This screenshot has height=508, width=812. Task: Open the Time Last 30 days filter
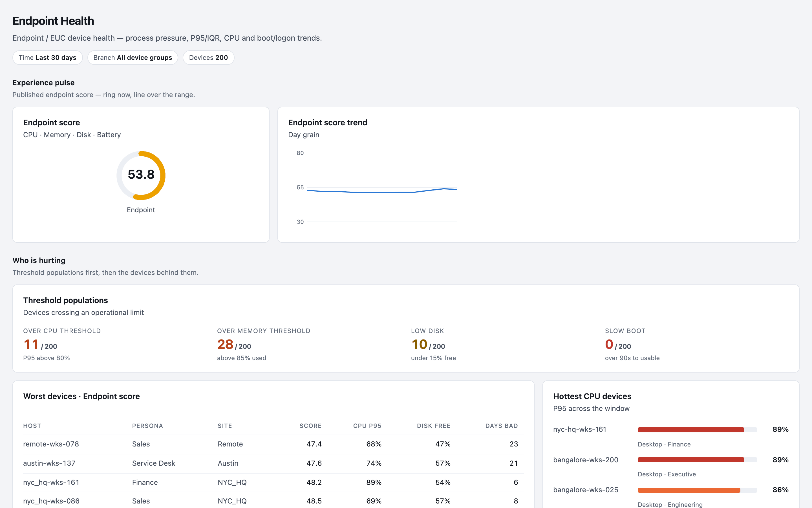pyautogui.click(x=48, y=58)
